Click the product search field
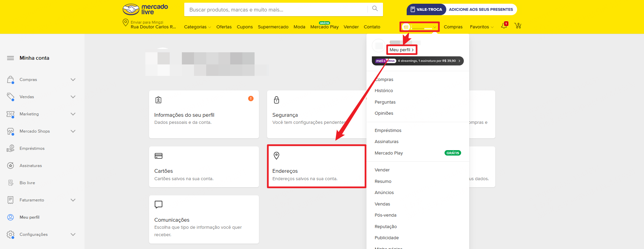Image resolution: width=644 pixels, height=249 pixels. coord(276,10)
